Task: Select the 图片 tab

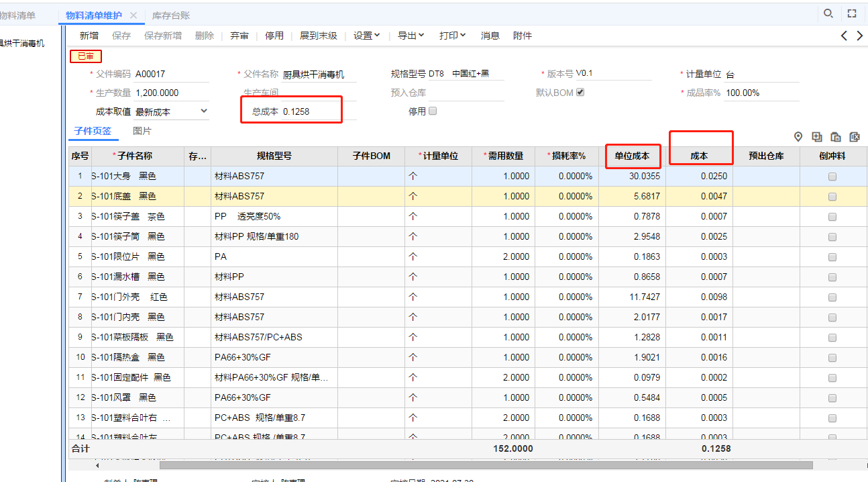Action: click(142, 131)
